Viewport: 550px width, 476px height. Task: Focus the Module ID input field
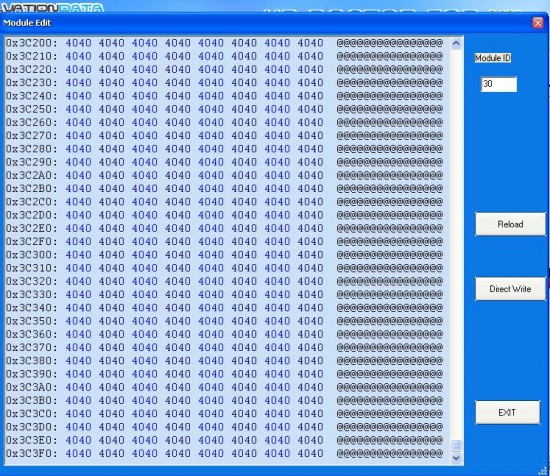[x=499, y=84]
